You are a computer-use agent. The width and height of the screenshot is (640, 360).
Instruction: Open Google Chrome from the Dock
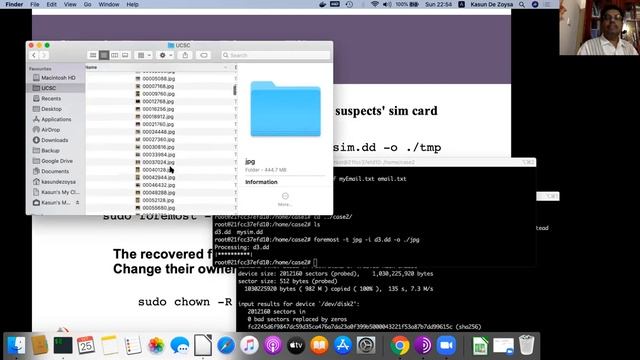[400, 345]
